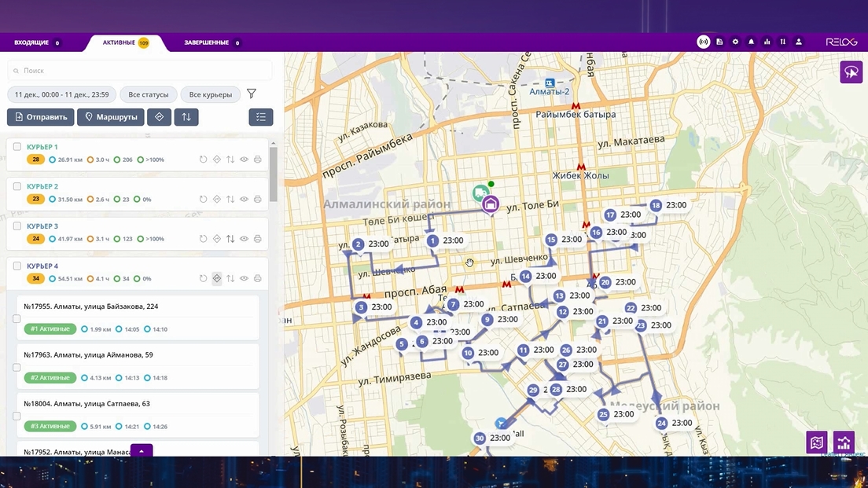Open the Все статусы dropdown
This screenshot has width=868, height=488.
click(x=149, y=94)
